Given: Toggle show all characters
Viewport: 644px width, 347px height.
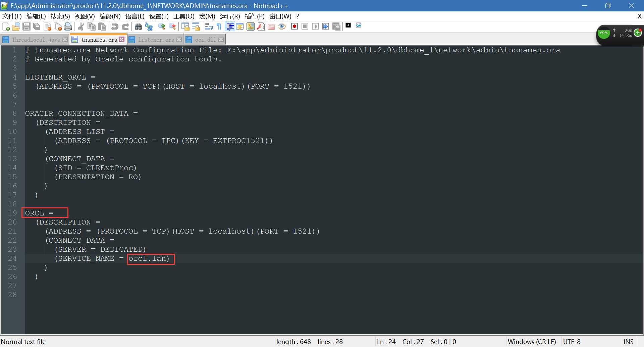Looking at the screenshot, I should pyautogui.click(x=219, y=27).
